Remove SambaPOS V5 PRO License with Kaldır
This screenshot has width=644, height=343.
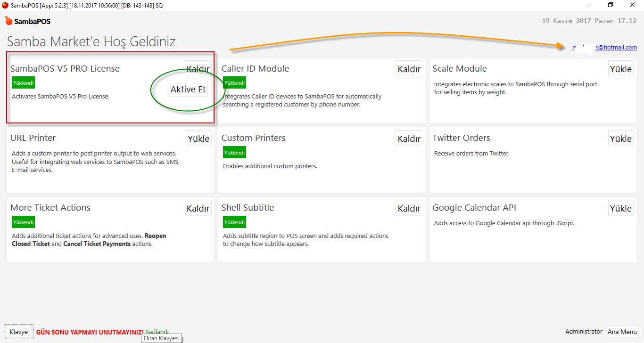click(x=198, y=69)
